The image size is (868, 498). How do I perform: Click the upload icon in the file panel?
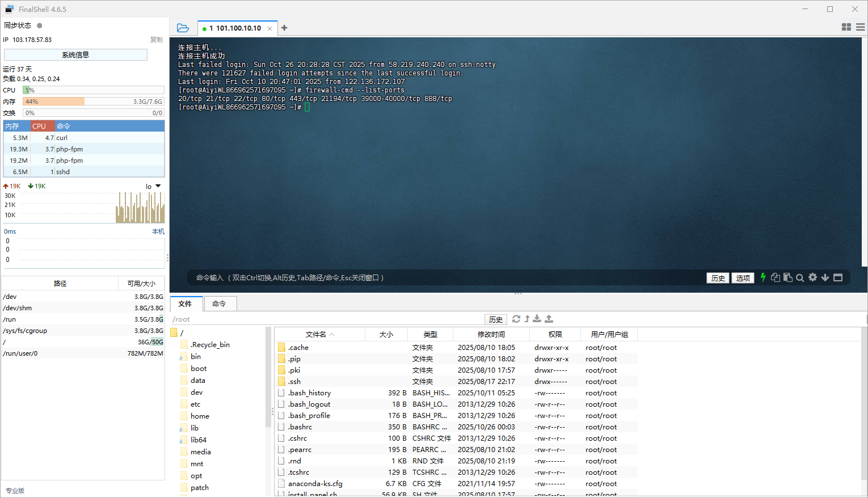[x=549, y=319]
